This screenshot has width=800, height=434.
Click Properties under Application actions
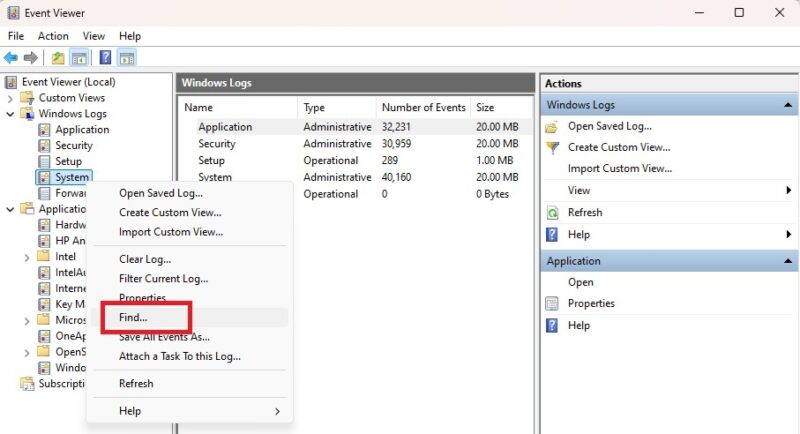point(591,303)
